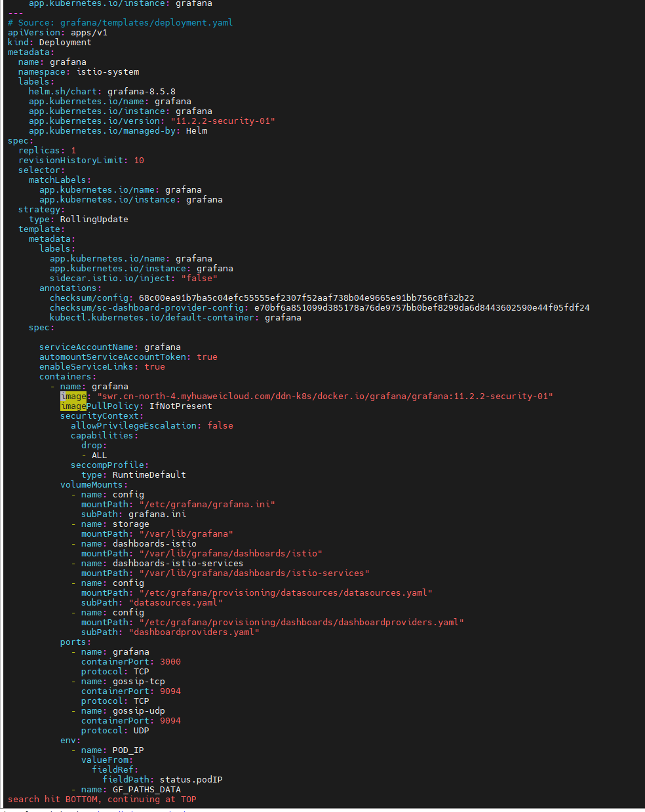Viewport: 645px width, 812px height.
Task: Click the 'annotations:' key
Action: 71,288
